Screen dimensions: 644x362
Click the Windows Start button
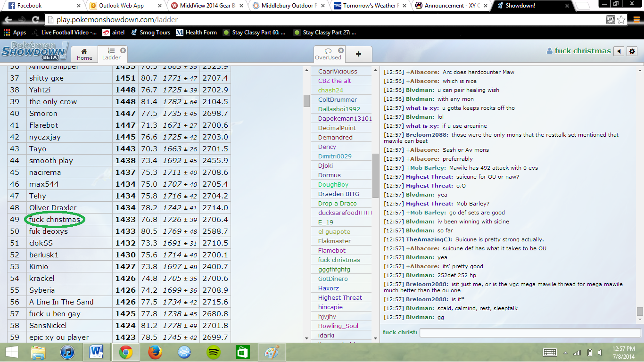[11, 352]
